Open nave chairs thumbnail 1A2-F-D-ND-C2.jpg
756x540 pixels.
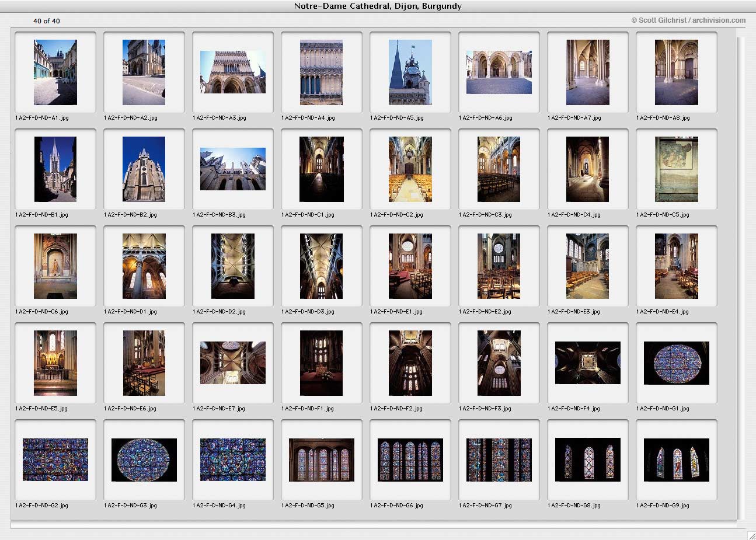tap(410, 169)
